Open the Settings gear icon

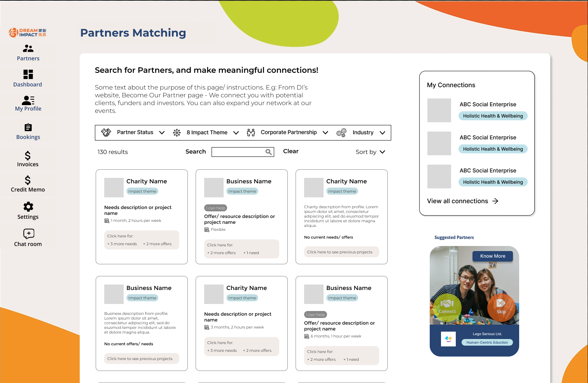[28, 207]
